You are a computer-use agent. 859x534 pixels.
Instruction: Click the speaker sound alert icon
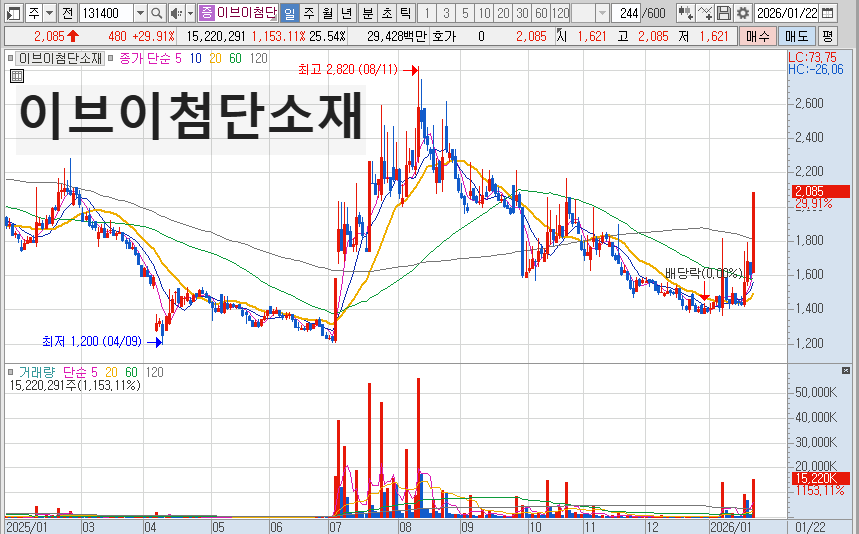tap(176, 13)
